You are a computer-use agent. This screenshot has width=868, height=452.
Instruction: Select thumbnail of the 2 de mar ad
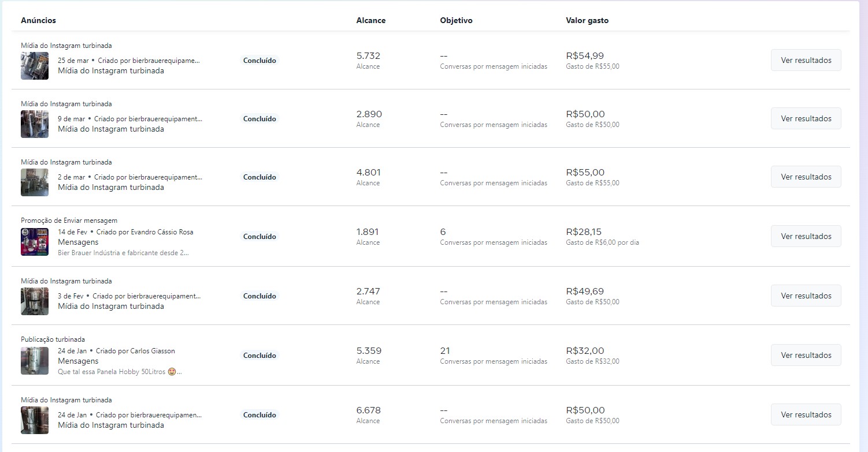[35, 182]
